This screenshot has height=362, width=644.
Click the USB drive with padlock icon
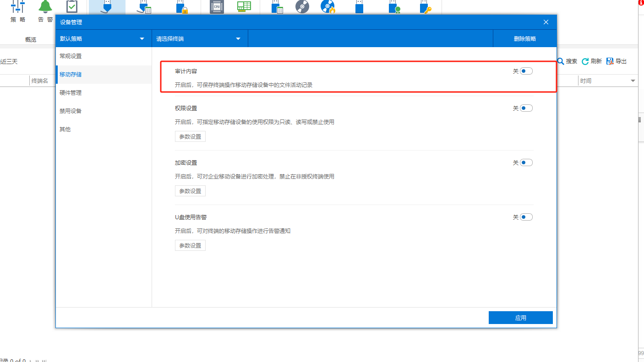(181, 6)
